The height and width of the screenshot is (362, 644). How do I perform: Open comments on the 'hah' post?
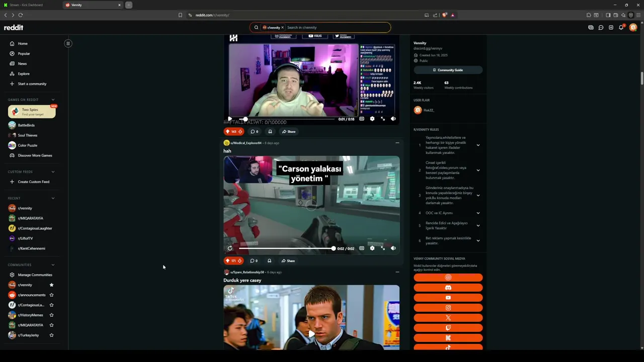[254, 261]
